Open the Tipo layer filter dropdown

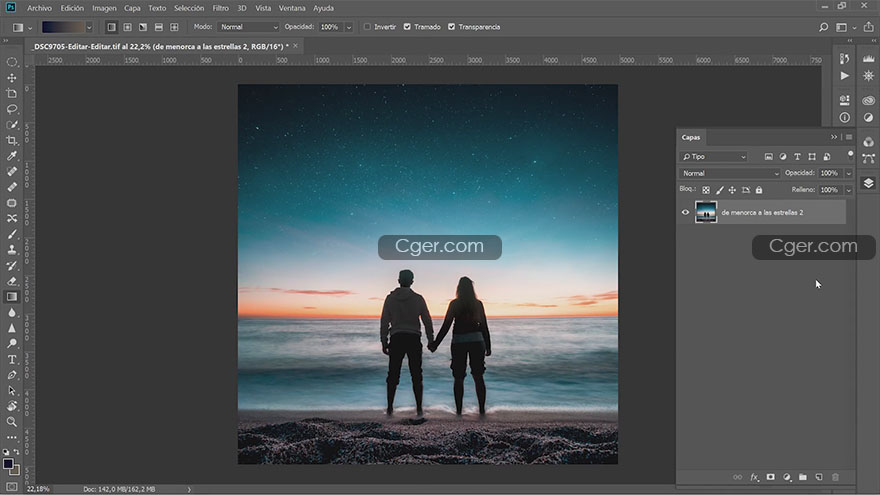[x=713, y=157]
